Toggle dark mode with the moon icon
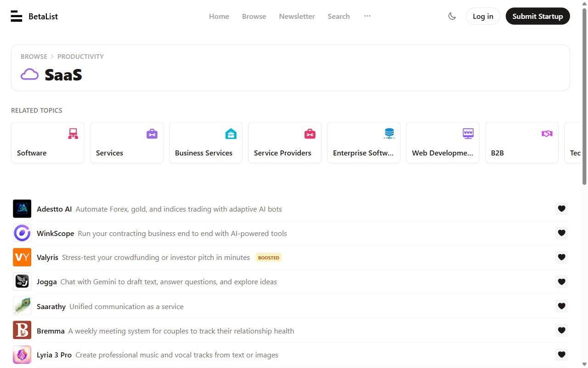 [x=452, y=16]
